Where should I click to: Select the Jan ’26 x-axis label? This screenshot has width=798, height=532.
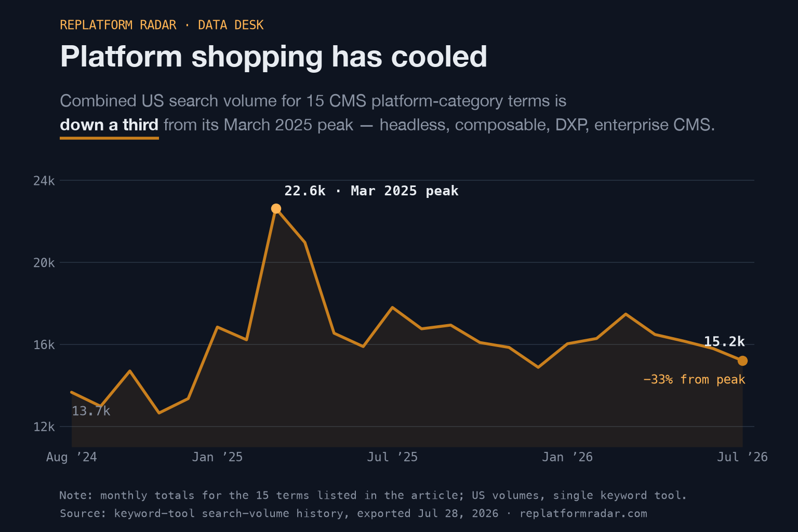click(567, 457)
